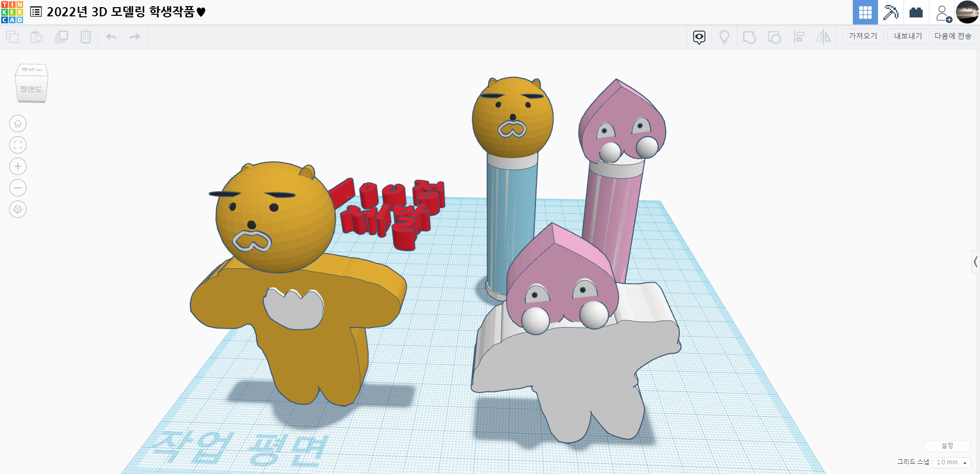Redo the last action
Viewport: 980px width, 474px height.
point(135,37)
